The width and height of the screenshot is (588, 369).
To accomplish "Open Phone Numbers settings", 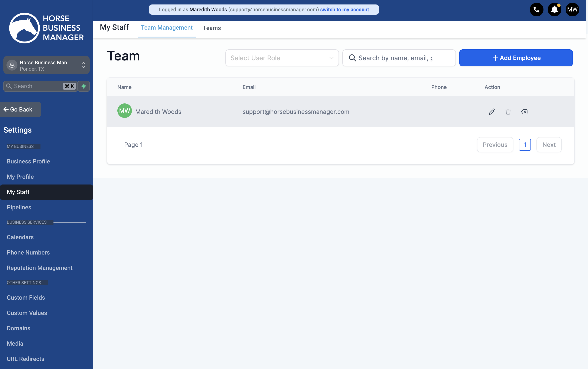I will 28,253.
